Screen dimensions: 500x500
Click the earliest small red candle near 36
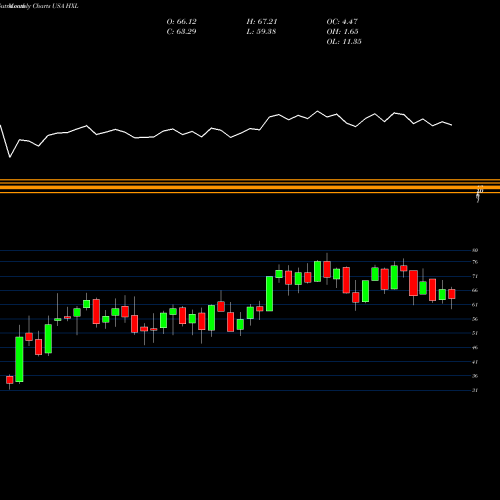[x=10, y=380]
